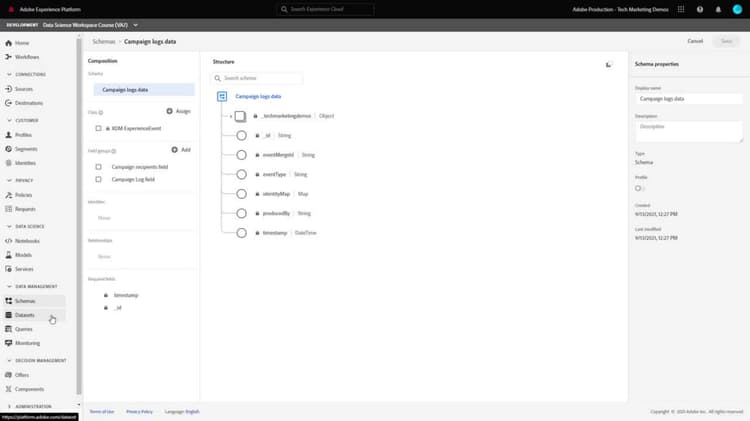Open Home in the sidebar

tap(22, 43)
